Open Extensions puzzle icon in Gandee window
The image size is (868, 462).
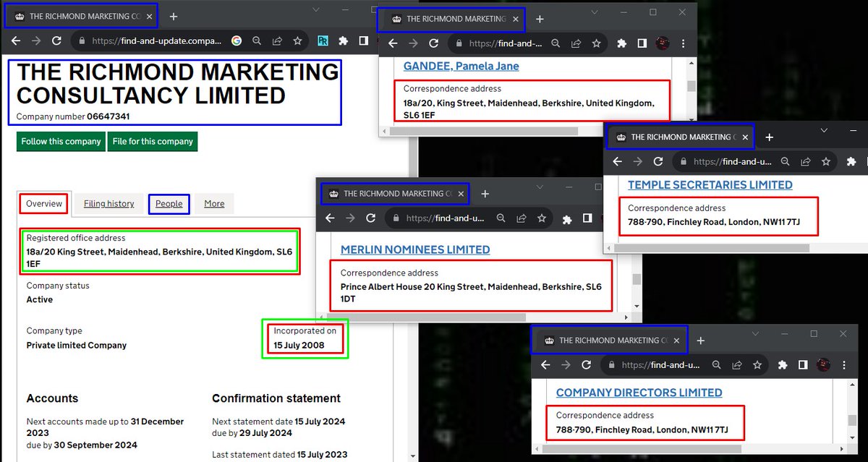tap(621, 43)
